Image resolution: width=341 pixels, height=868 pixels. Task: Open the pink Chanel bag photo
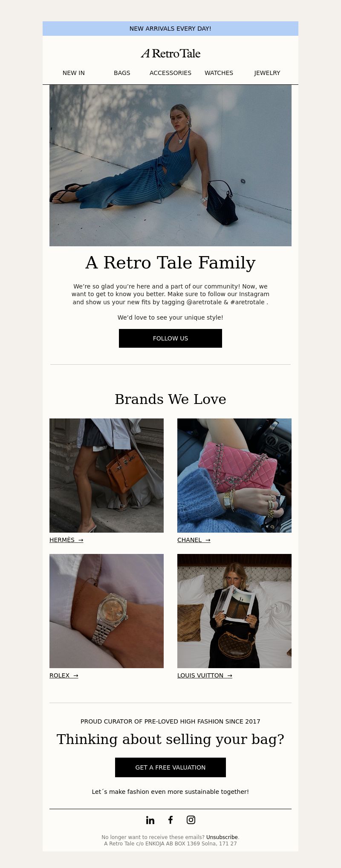(x=234, y=476)
